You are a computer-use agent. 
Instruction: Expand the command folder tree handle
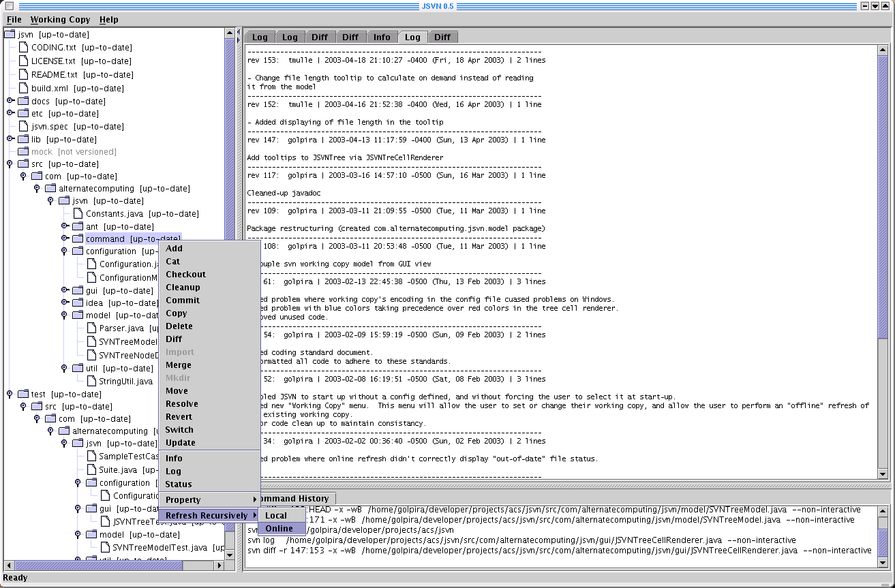click(x=65, y=238)
